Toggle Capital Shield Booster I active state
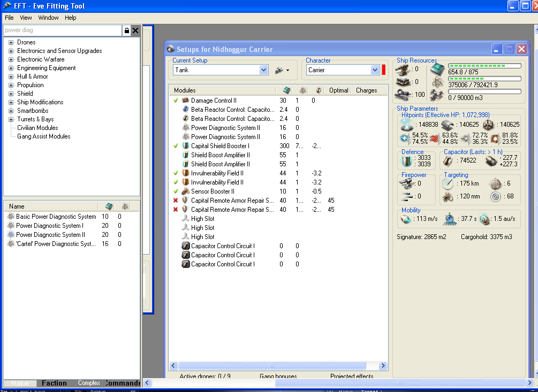This screenshot has height=392, width=538. click(176, 146)
